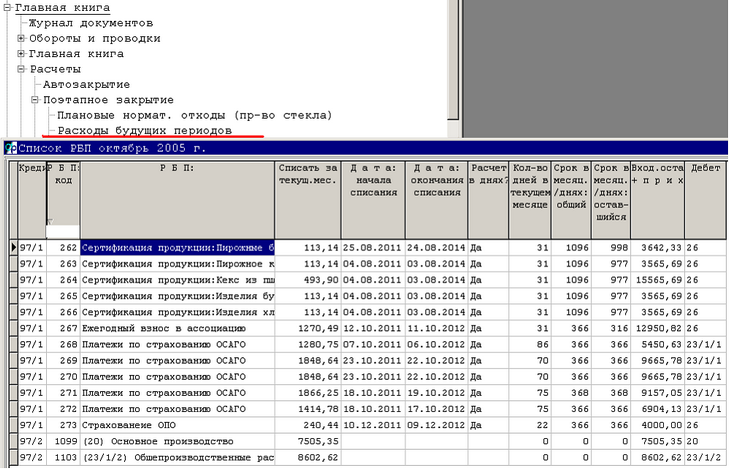Collapse the Поэтапное закрытие node
729x469 pixels.
point(34,100)
